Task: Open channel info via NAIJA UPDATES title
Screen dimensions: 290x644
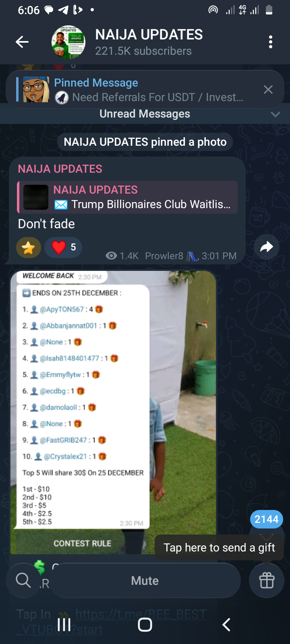Action: (149, 35)
